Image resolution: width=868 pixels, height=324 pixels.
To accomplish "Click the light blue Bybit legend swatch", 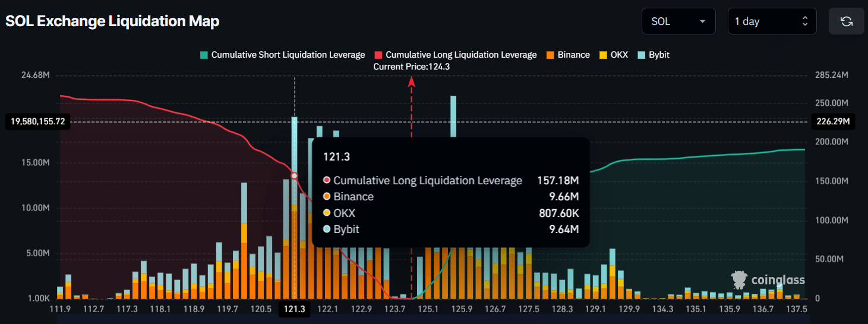I will tap(642, 55).
